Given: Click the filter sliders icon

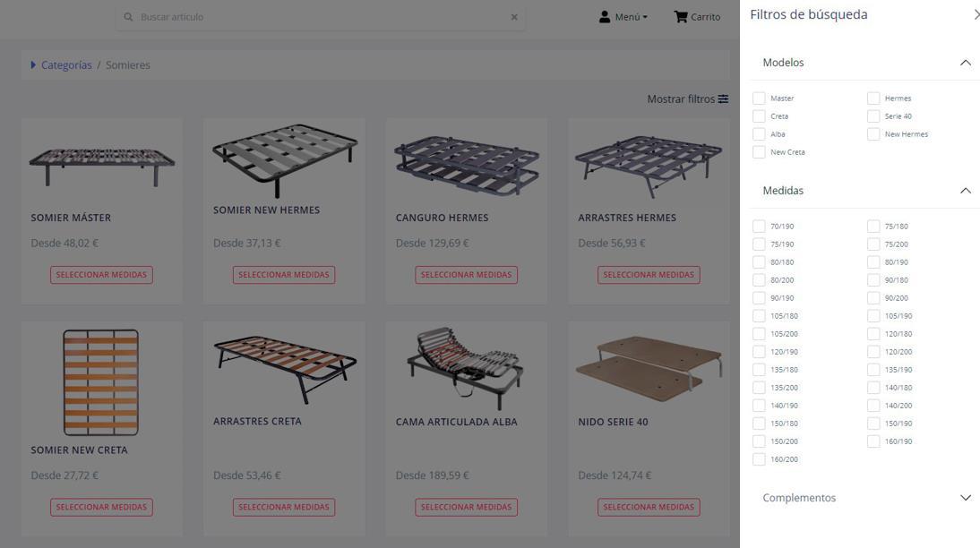Looking at the screenshot, I should pyautogui.click(x=723, y=99).
